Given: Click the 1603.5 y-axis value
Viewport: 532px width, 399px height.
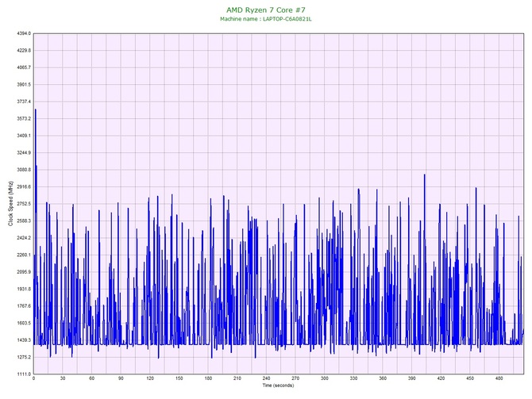Looking at the screenshot, I should click(24, 323).
